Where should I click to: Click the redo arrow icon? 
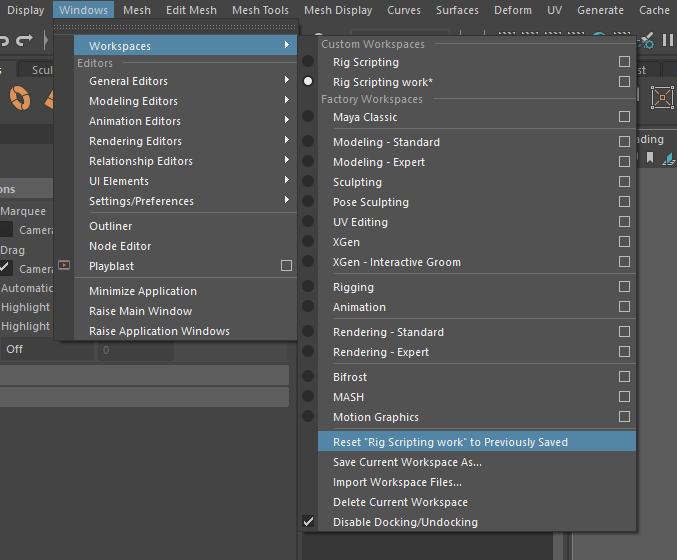24,41
